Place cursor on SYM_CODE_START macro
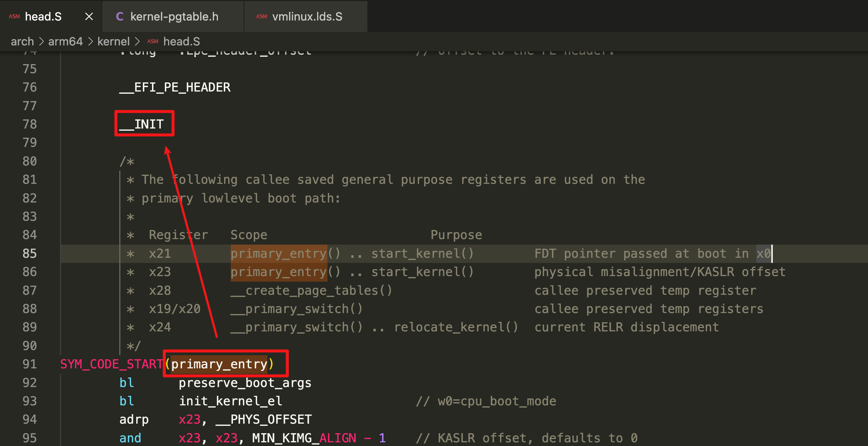Image resolution: width=868 pixels, height=446 pixels. (x=111, y=364)
